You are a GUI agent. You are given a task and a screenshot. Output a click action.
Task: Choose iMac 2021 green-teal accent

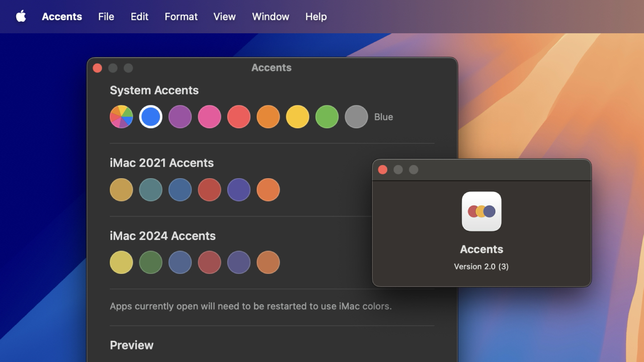coord(150,190)
